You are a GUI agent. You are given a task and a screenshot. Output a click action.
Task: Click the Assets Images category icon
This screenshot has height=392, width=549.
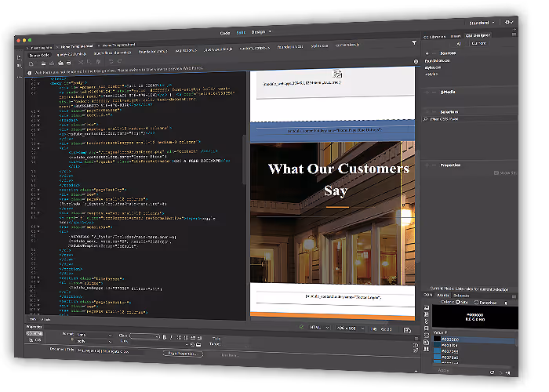tap(427, 307)
